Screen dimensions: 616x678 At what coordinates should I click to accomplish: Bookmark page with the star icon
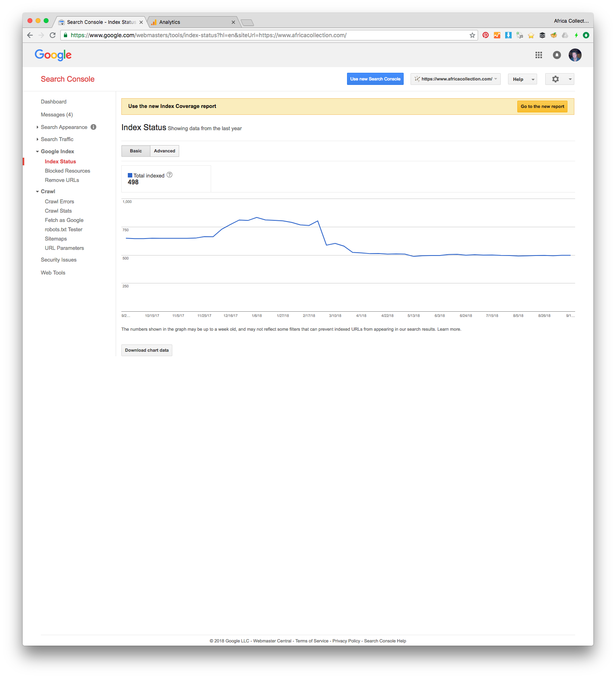tap(472, 35)
